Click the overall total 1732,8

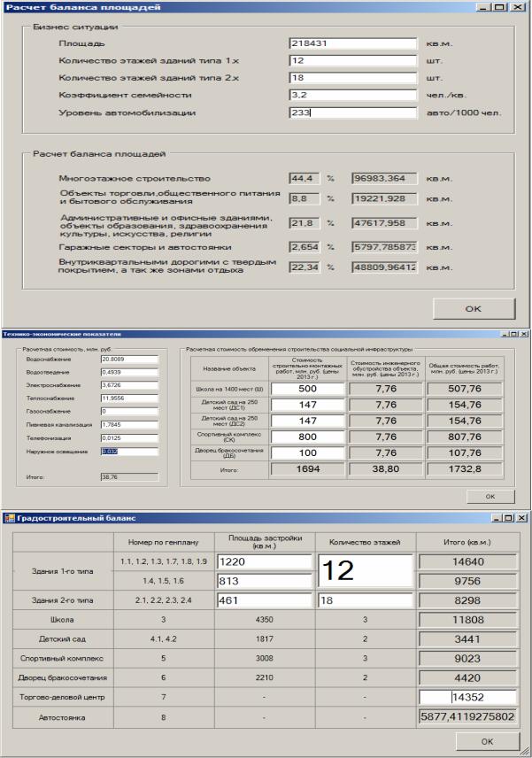[465, 469]
